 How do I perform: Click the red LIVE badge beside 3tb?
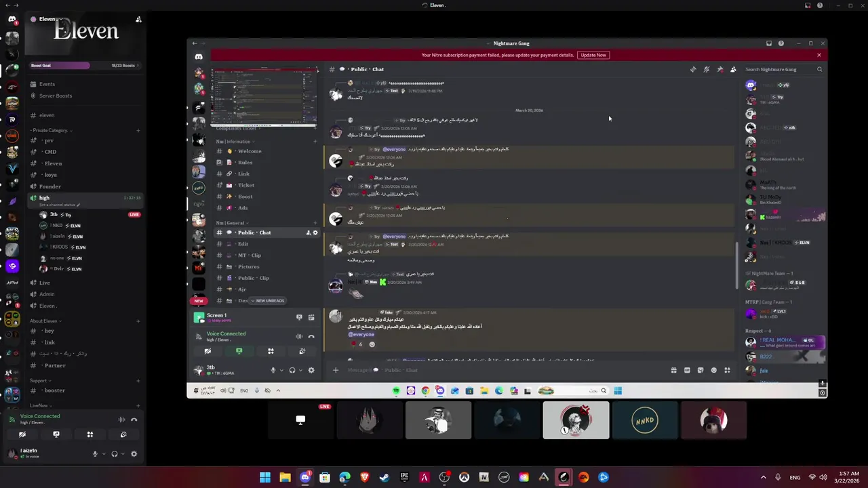(x=134, y=215)
